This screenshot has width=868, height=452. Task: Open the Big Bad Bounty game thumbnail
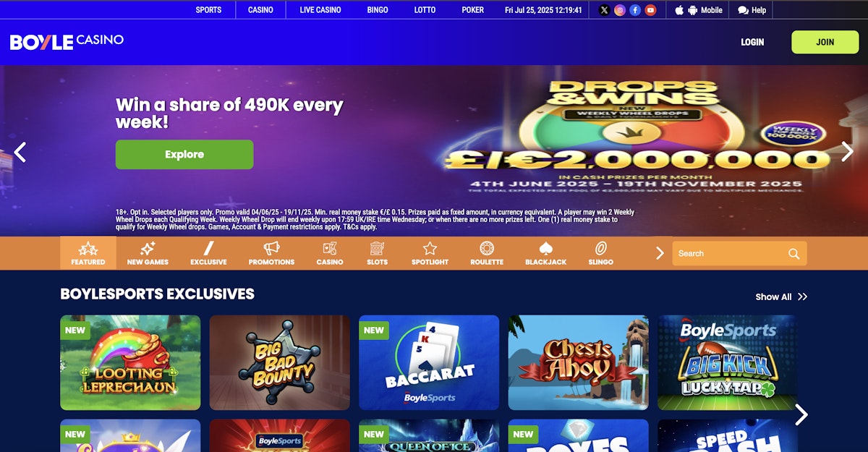280,362
